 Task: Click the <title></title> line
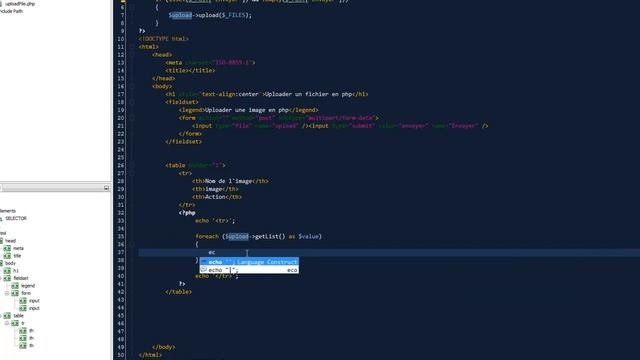coord(190,71)
